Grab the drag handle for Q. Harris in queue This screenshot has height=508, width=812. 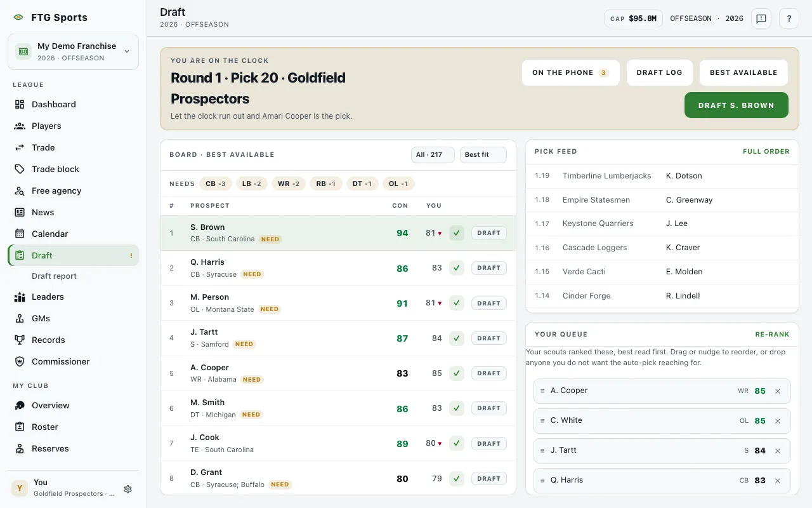click(542, 481)
